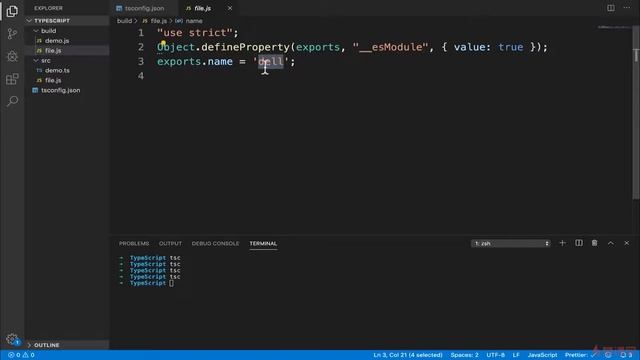Screen dimensions: 640x360
Task: Click exports.name on line 3
Action: tap(195, 62)
